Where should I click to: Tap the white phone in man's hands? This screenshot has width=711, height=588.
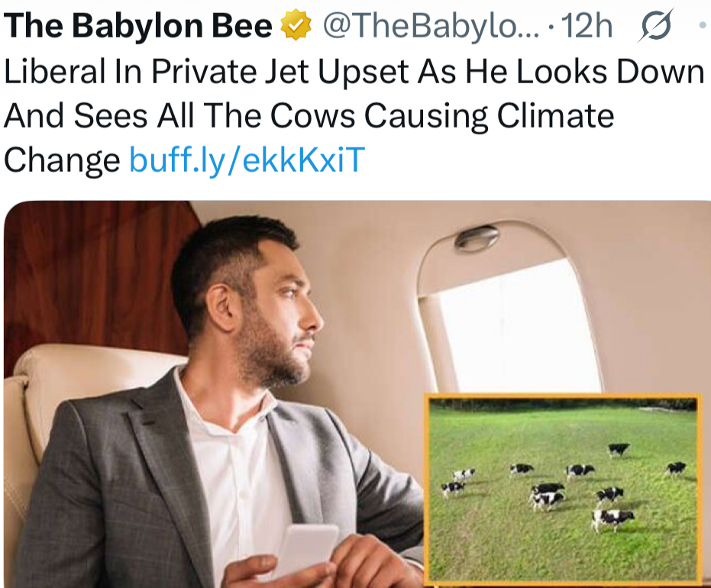[308, 551]
